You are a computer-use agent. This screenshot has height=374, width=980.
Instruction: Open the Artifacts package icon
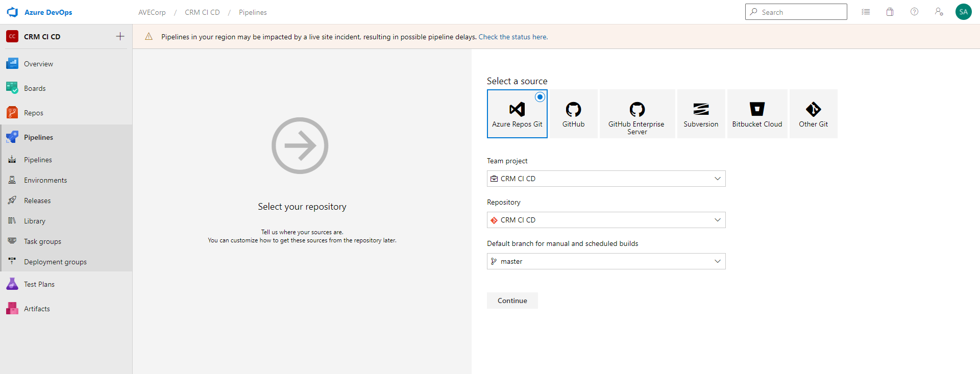point(12,309)
